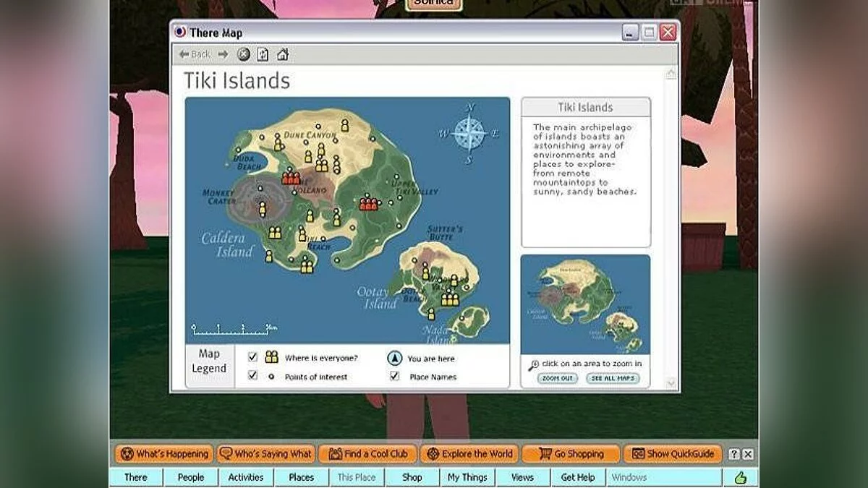This screenshot has width=868, height=488.
Task: Click the Tiki Beach label
Action: point(316,243)
